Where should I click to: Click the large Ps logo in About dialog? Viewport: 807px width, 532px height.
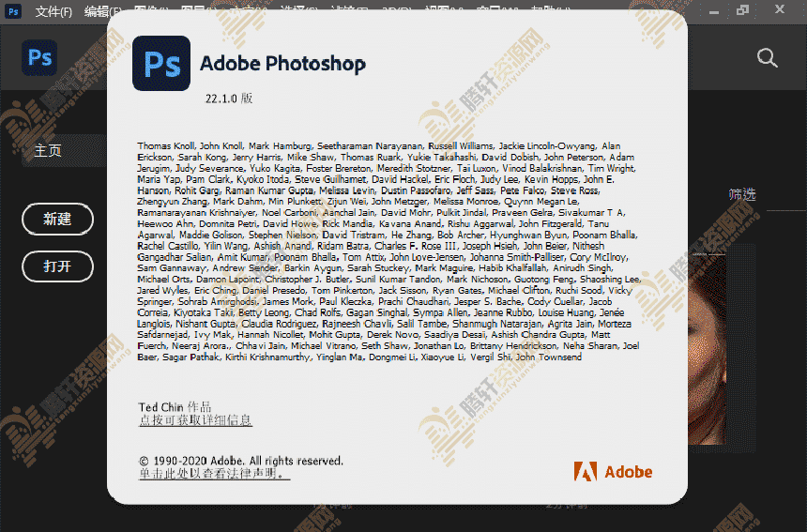(161, 64)
